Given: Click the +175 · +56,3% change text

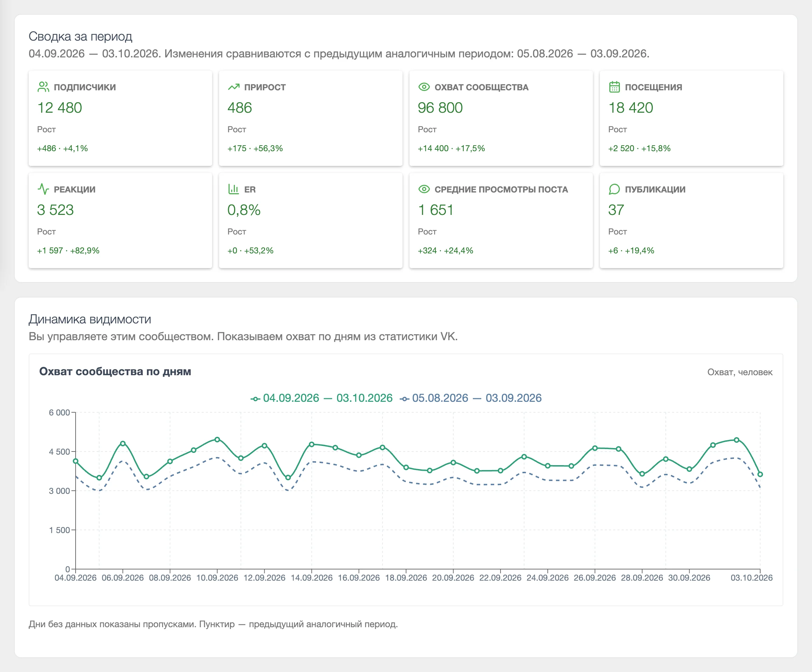Looking at the screenshot, I should 255,148.
